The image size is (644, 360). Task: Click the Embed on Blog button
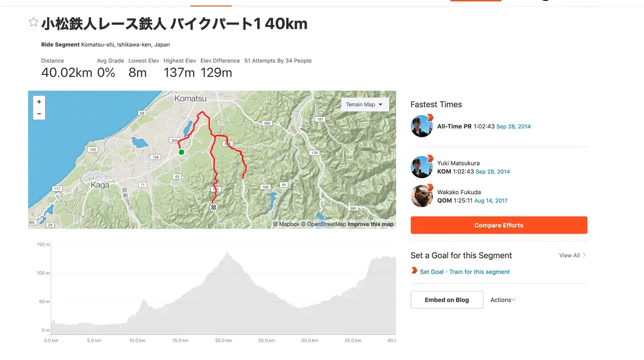[x=447, y=300]
